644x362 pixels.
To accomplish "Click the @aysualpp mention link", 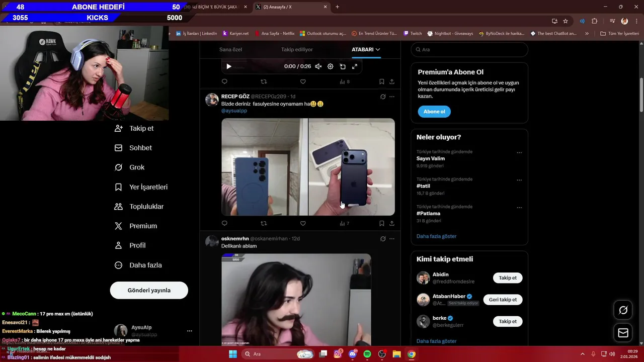I will (x=234, y=111).
